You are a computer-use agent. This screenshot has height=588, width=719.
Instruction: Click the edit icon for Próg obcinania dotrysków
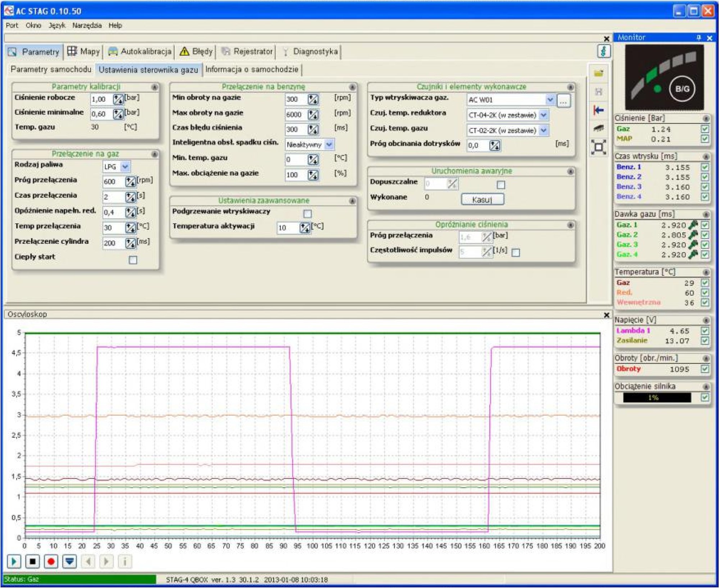(x=495, y=146)
